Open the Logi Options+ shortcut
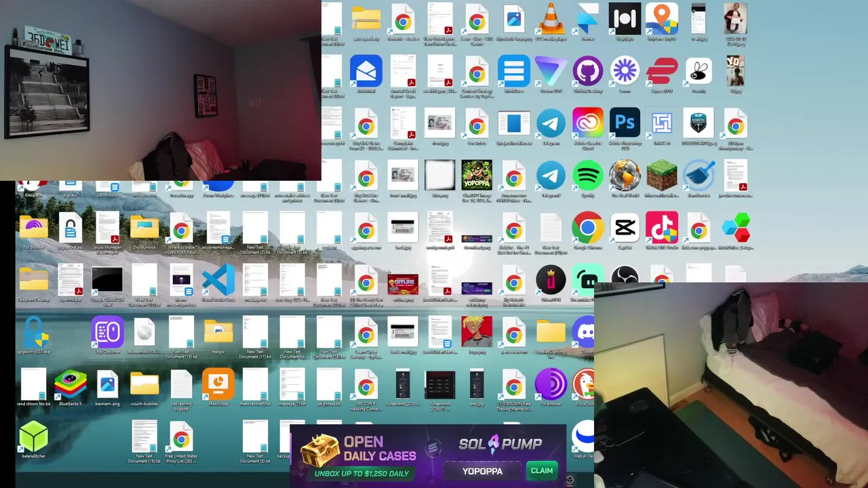This screenshot has width=868, height=488. pyautogui.click(x=107, y=333)
